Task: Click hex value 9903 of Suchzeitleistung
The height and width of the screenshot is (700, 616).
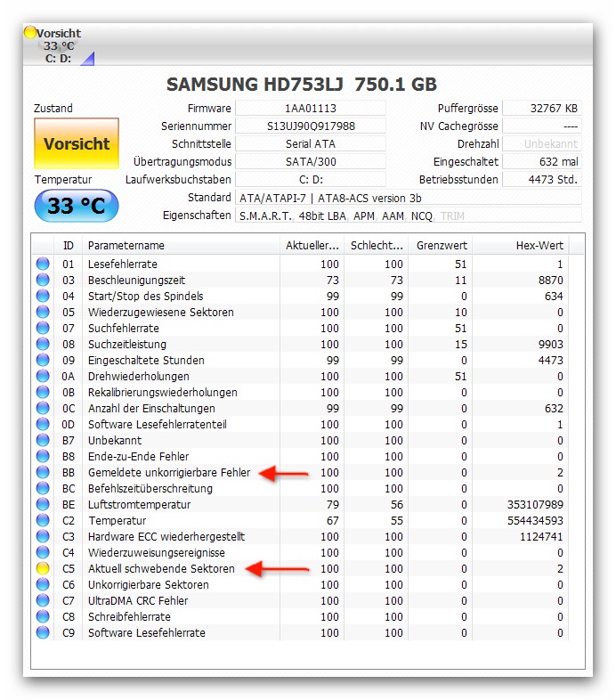Action: [550, 344]
